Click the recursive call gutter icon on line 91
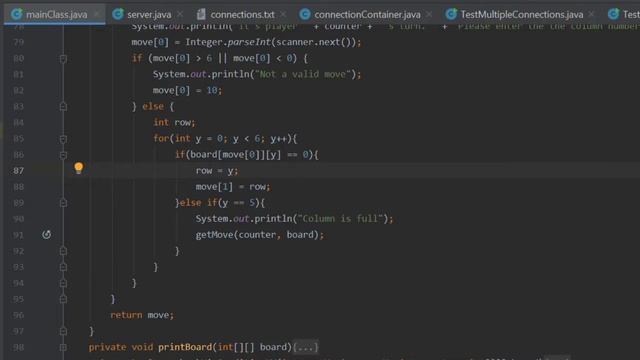The height and width of the screenshot is (360, 640). (x=47, y=235)
